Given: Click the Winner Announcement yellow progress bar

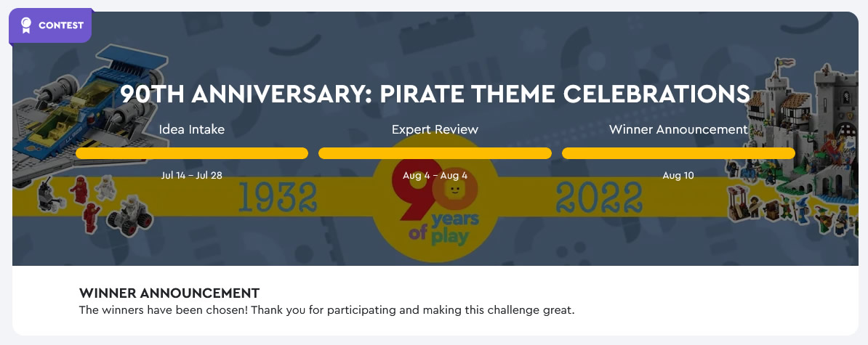Looking at the screenshot, I should tap(679, 153).
